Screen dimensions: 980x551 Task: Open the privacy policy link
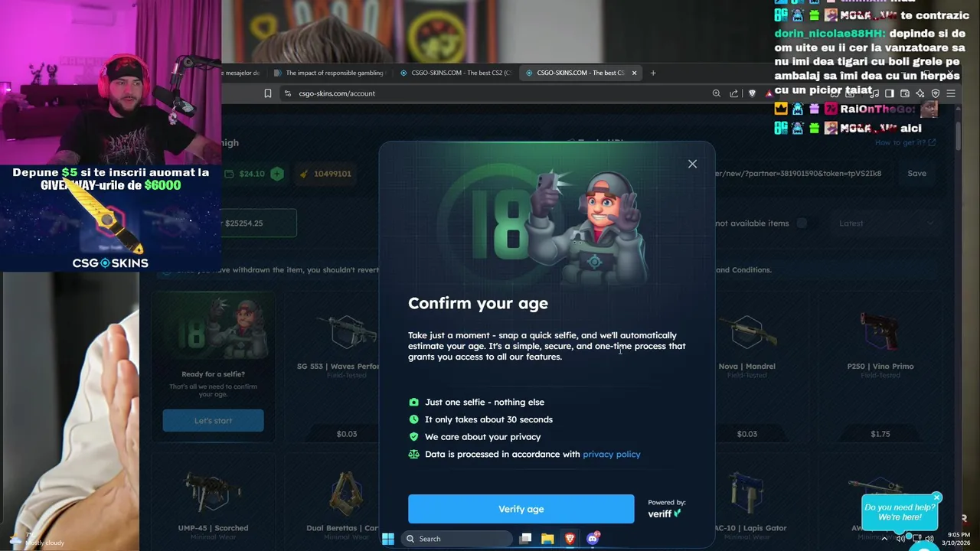coord(611,454)
